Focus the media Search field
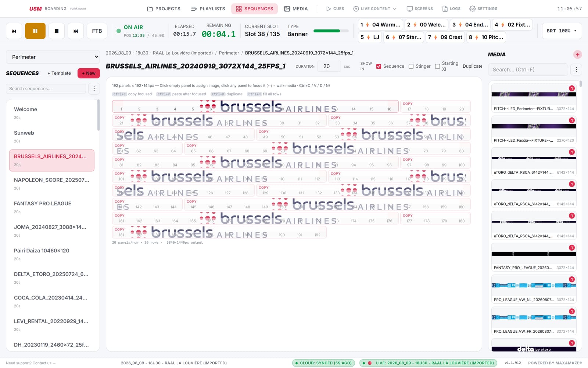Screen dimensions: 588x368 (x=528, y=70)
